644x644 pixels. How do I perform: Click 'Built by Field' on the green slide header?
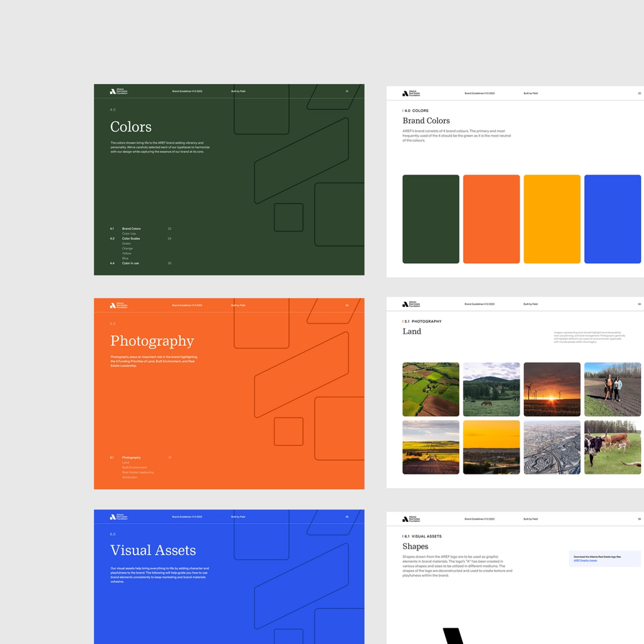(238, 91)
